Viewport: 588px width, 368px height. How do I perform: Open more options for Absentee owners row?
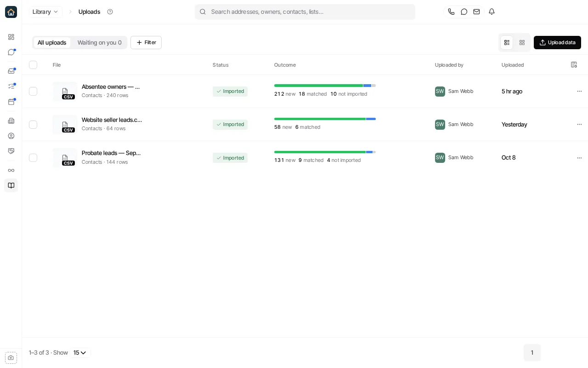(x=579, y=91)
